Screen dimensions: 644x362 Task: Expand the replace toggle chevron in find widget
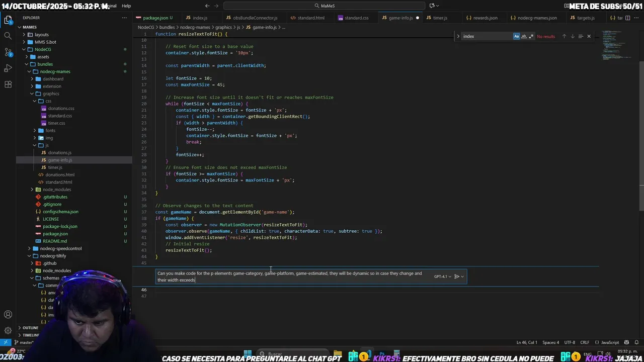click(x=458, y=36)
